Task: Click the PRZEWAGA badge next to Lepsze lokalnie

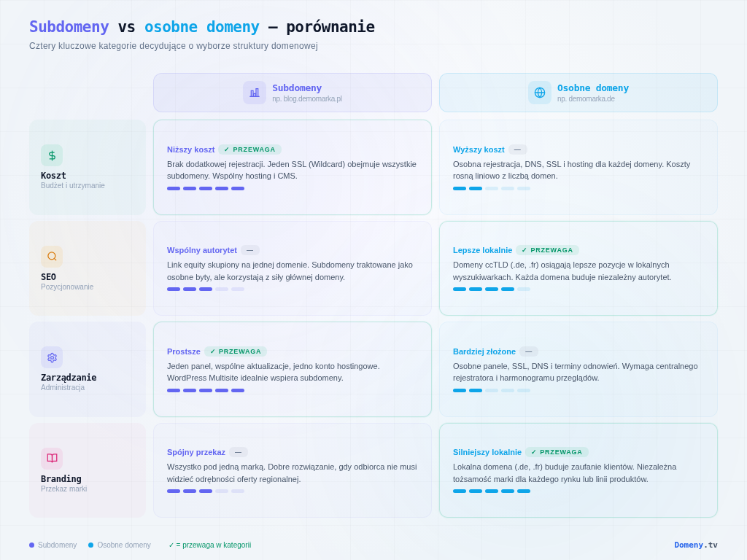Action: click(x=547, y=250)
